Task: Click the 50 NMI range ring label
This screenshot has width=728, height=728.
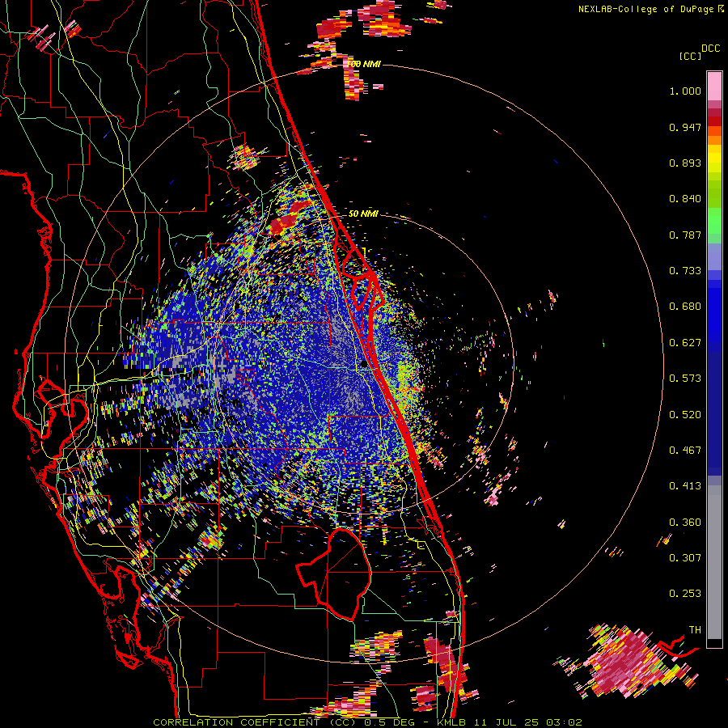Action: tap(363, 214)
